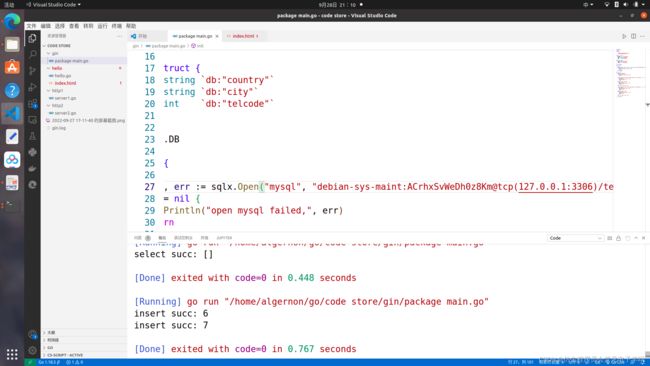Open gin.log file in Explorer
650x366 pixels.
(84, 128)
